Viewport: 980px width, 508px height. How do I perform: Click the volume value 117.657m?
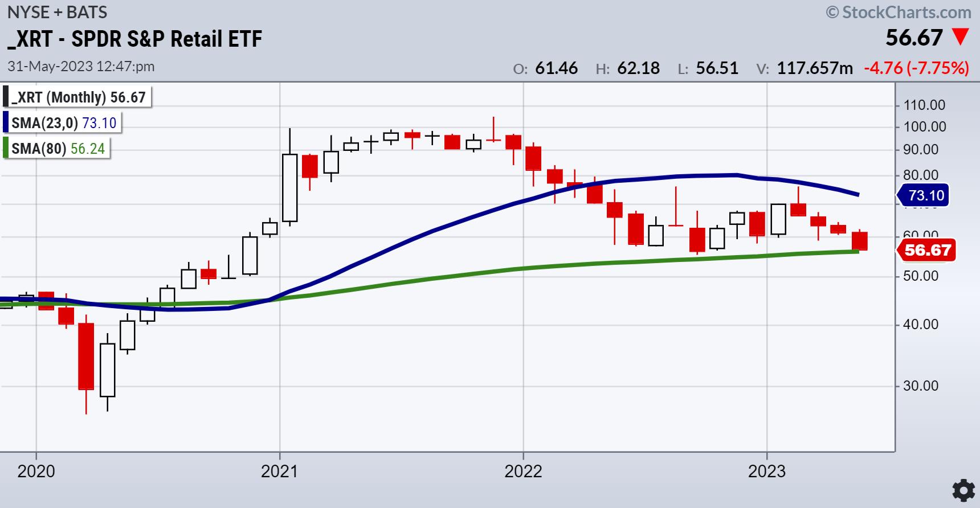click(x=815, y=68)
